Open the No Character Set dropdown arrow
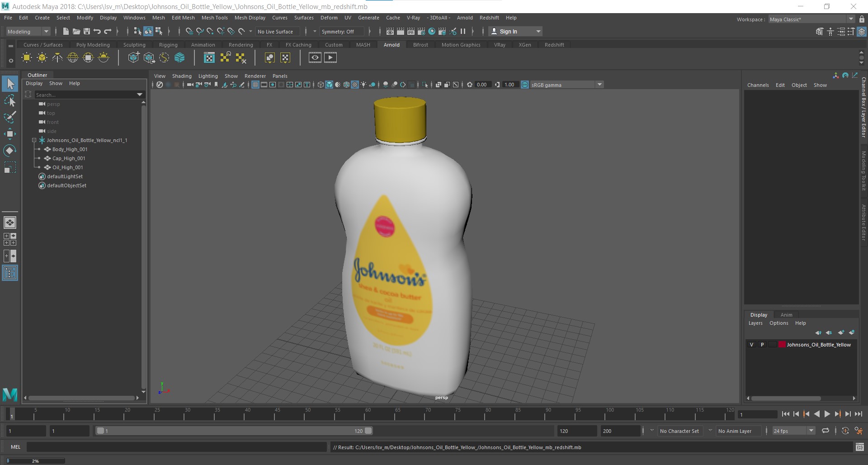868x465 pixels. coord(652,431)
